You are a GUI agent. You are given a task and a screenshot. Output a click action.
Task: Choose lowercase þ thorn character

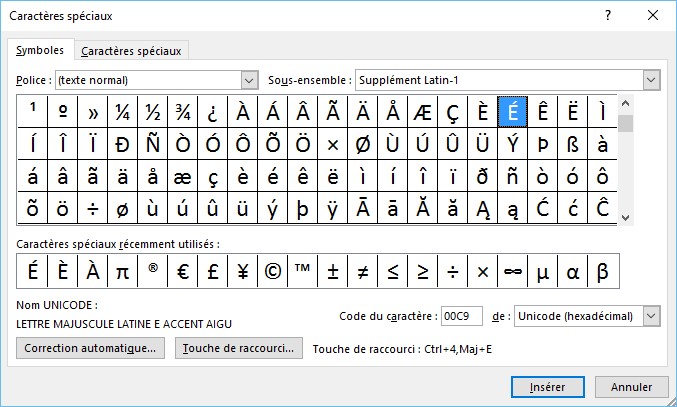[303, 208]
